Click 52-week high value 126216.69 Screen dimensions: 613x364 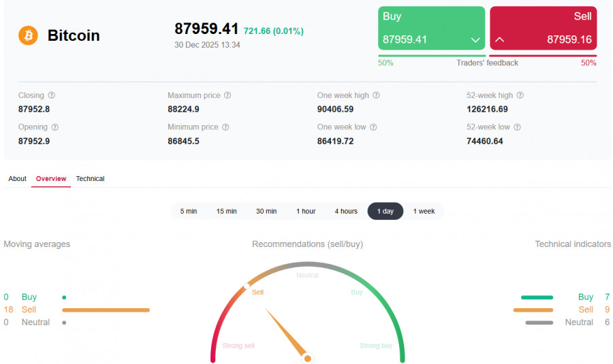coord(487,110)
